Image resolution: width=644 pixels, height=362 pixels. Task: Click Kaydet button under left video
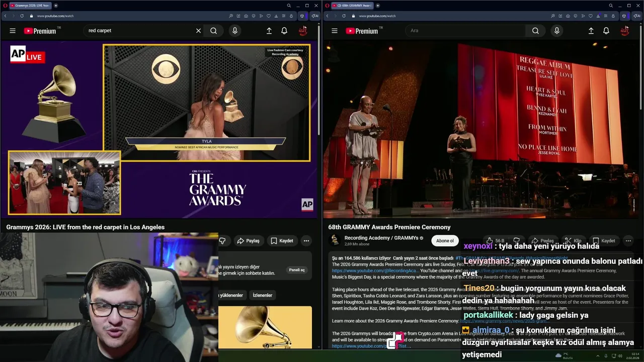pyautogui.click(x=282, y=241)
